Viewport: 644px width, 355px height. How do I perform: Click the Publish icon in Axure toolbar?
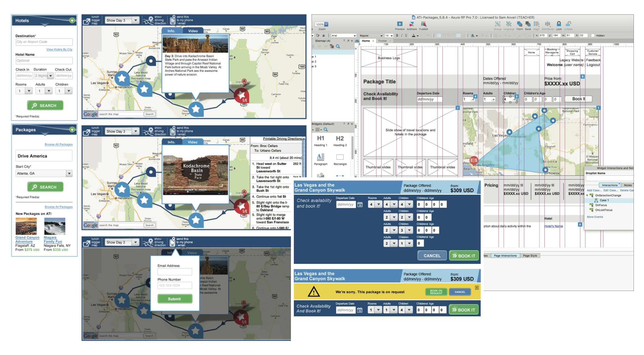coord(423,24)
